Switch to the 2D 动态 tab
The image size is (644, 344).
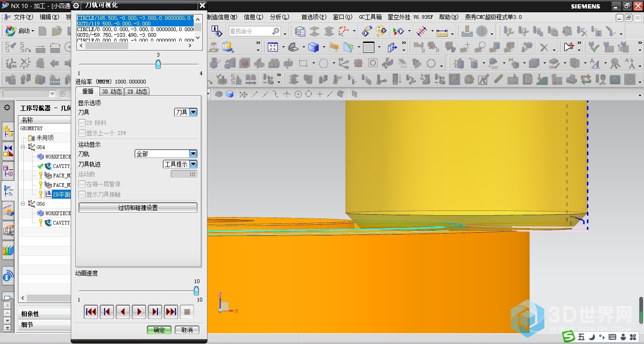(137, 92)
